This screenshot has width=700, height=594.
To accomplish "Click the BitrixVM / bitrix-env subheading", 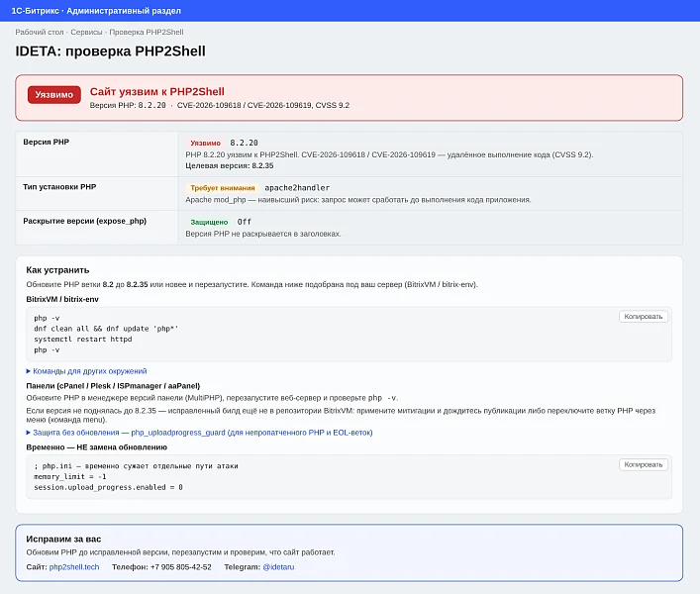I will (x=62, y=299).
